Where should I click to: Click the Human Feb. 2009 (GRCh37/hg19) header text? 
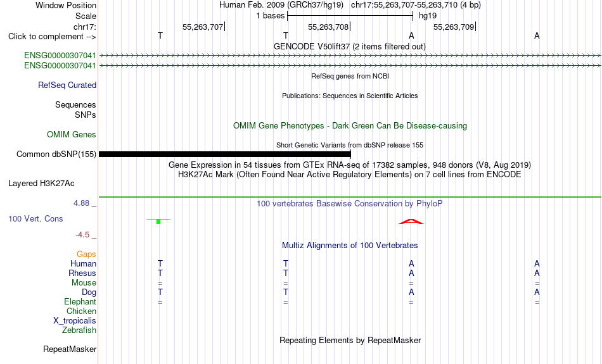281,5
